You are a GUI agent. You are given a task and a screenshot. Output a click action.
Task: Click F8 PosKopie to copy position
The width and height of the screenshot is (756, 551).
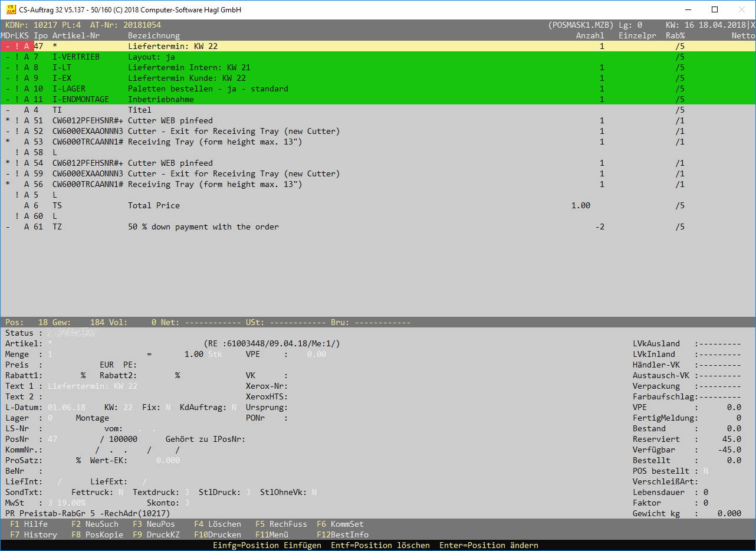pos(97,534)
